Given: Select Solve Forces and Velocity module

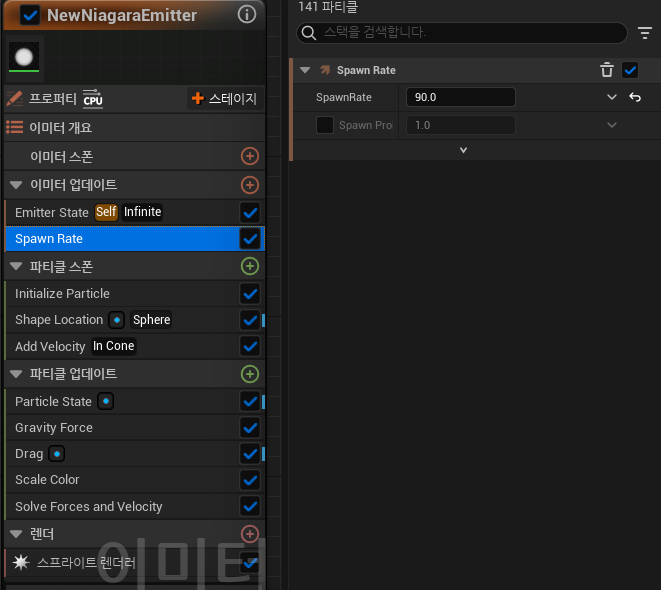Looking at the screenshot, I should [x=134, y=506].
